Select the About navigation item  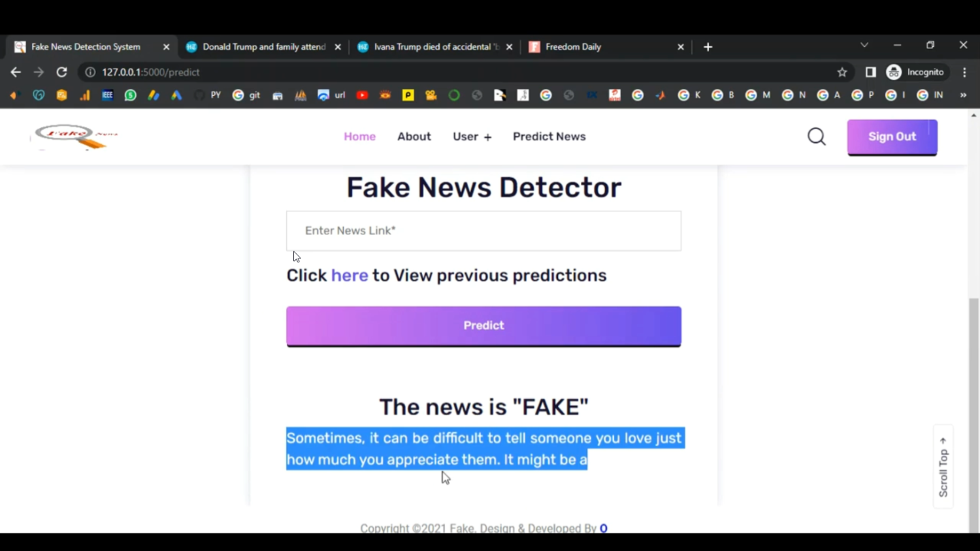[414, 136]
